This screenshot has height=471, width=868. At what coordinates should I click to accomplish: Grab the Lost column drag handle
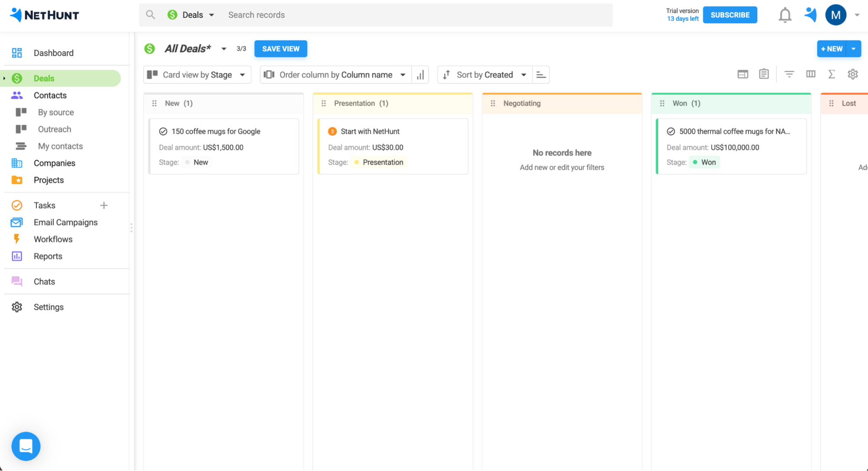click(x=832, y=103)
